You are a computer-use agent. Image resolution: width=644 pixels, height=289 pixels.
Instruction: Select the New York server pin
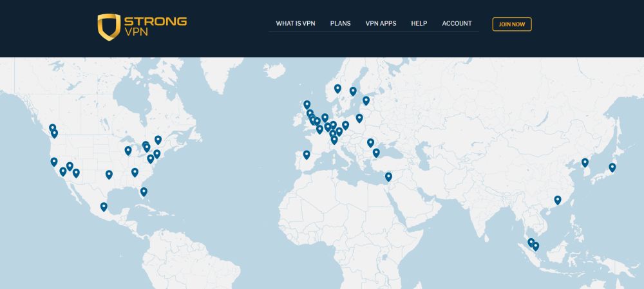pos(157,154)
